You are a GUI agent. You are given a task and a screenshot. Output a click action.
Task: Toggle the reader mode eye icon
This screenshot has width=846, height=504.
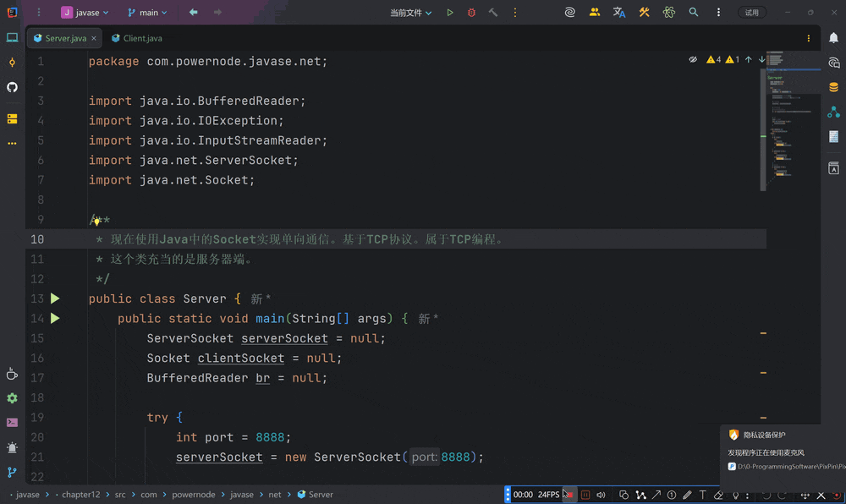click(x=693, y=60)
